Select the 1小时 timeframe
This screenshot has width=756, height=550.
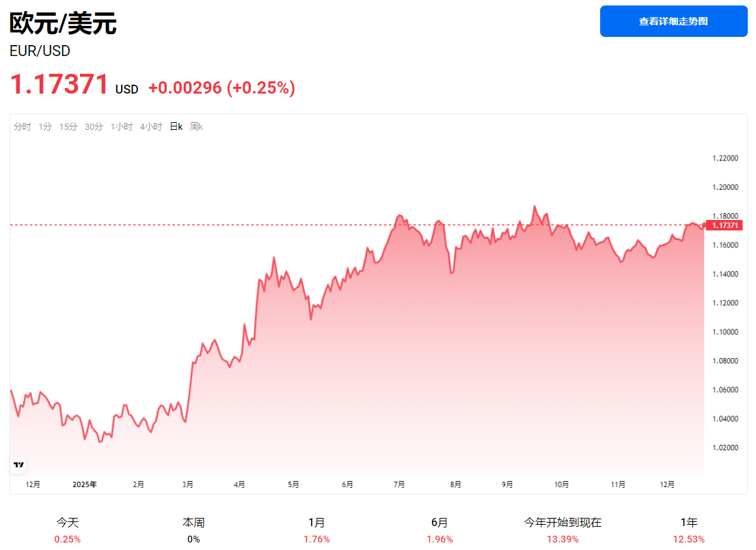coord(121,126)
